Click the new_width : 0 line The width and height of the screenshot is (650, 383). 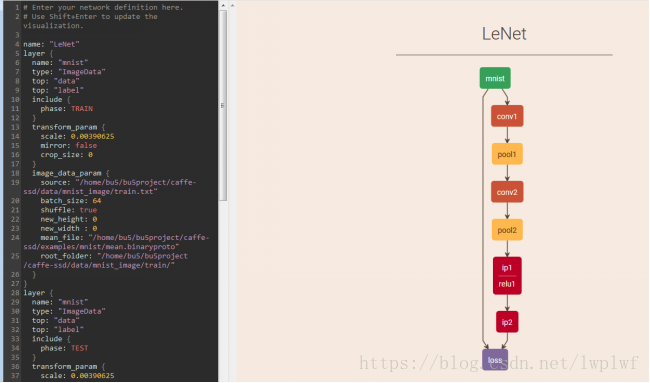[x=68, y=228]
